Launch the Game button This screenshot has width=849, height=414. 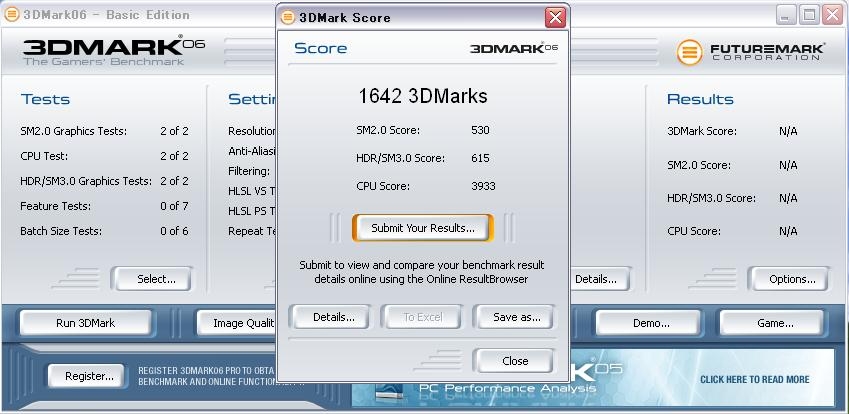[x=772, y=324]
